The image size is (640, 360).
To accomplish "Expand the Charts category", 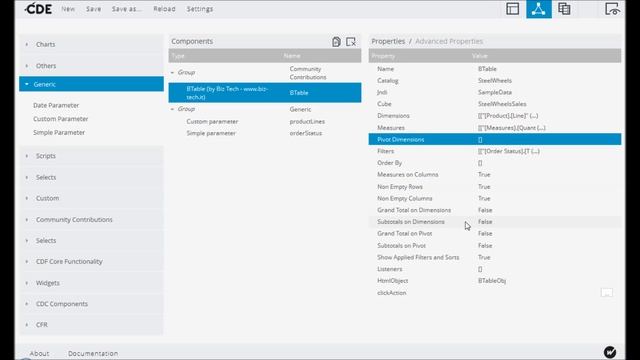I will click(91, 44).
